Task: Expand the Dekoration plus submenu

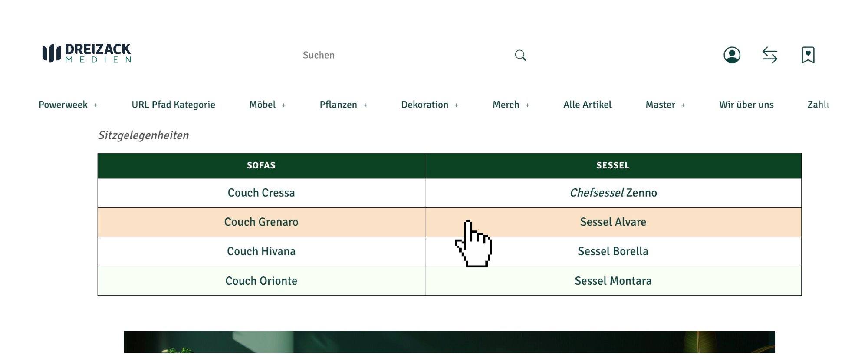Action: click(x=457, y=105)
